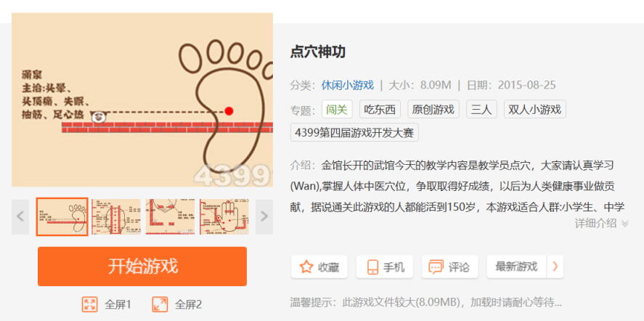
Task: Show next thumbnails with right arrow
Action: pyautogui.click(x=264, y=216)
